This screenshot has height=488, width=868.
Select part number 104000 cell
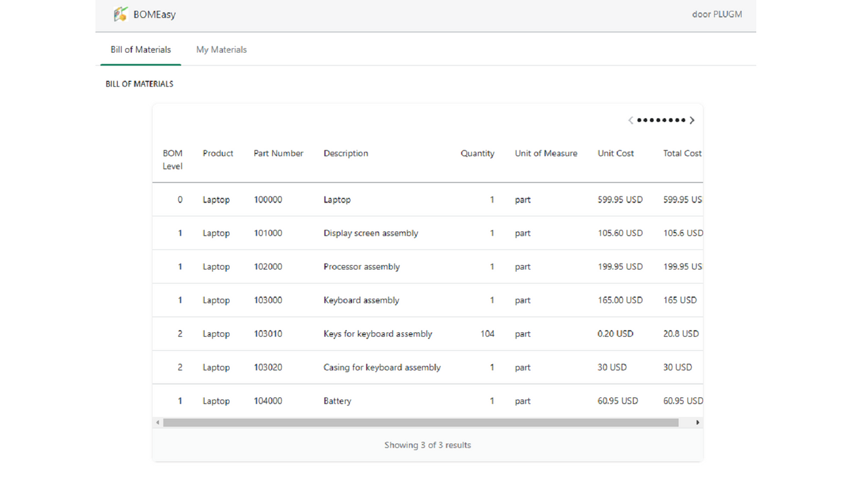click(x=268, y=401)
